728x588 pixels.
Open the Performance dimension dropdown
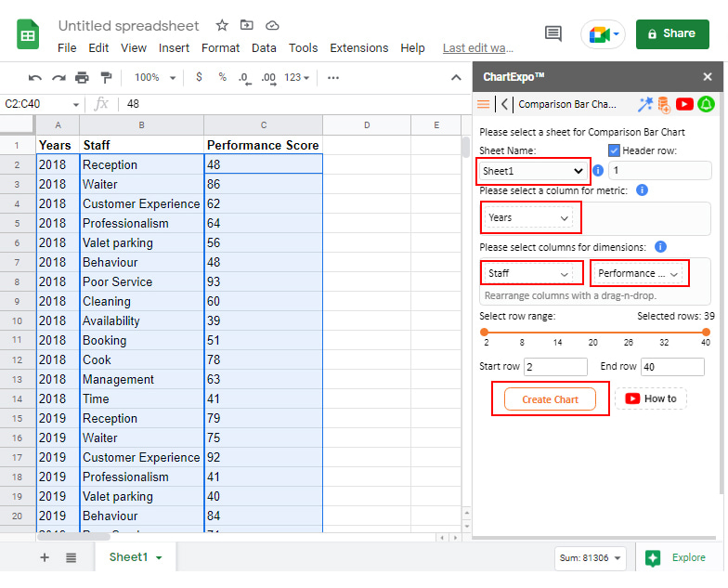point(638,273)
